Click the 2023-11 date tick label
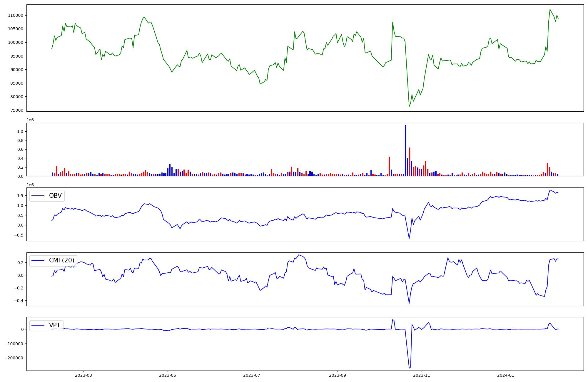Viewport: 588px width, 382px height. (x=422, y=375)
